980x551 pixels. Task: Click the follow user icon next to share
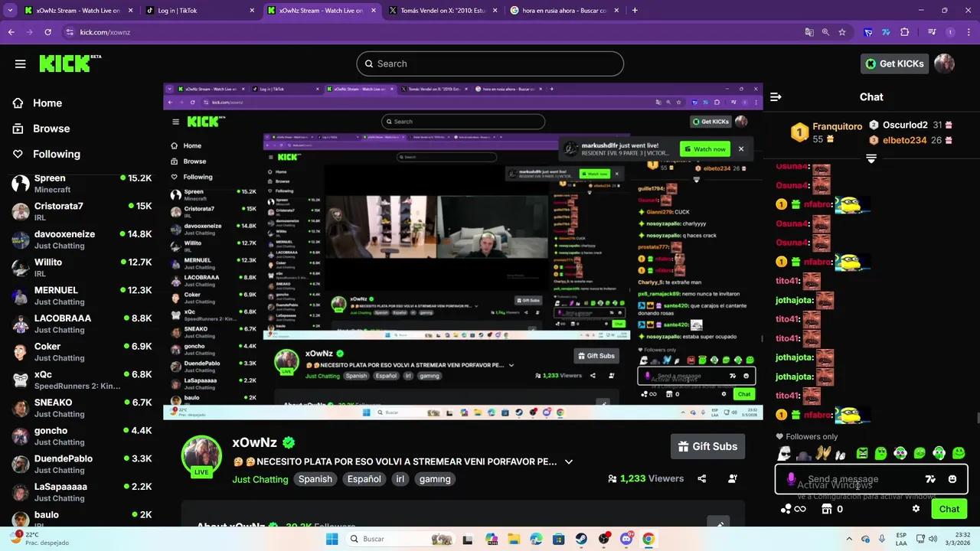point(733,478)
